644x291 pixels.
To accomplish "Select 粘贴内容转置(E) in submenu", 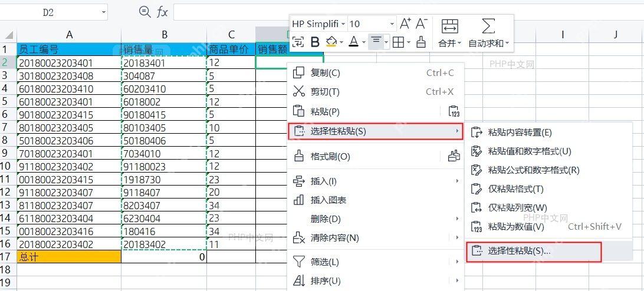I will 549,132.
